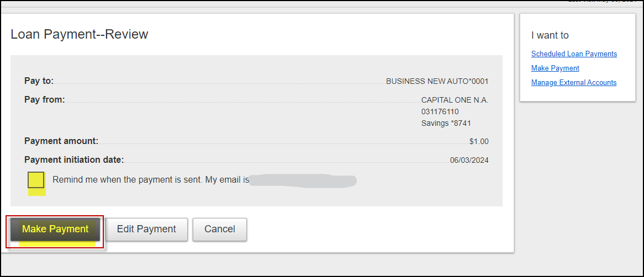Enable the payment reminder email checkbox
This screenshot has height=277, width=644.
(36, 180)
